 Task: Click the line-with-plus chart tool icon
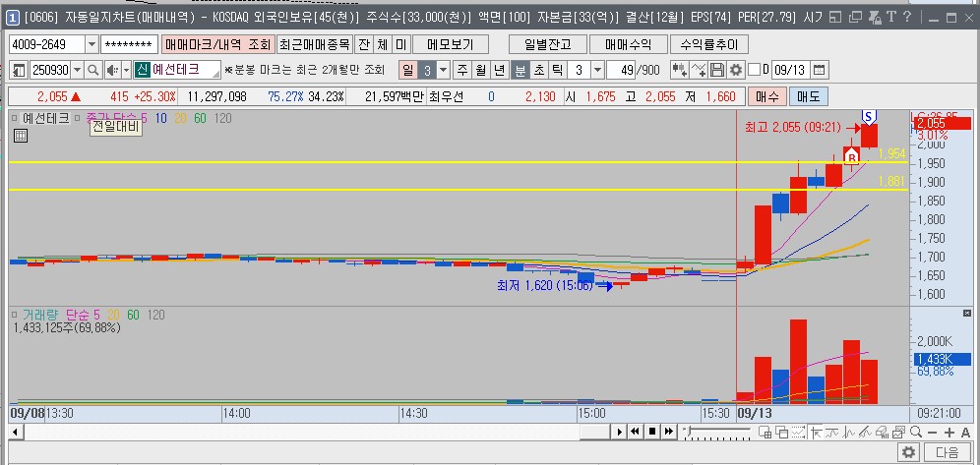[x=700, y=70]
